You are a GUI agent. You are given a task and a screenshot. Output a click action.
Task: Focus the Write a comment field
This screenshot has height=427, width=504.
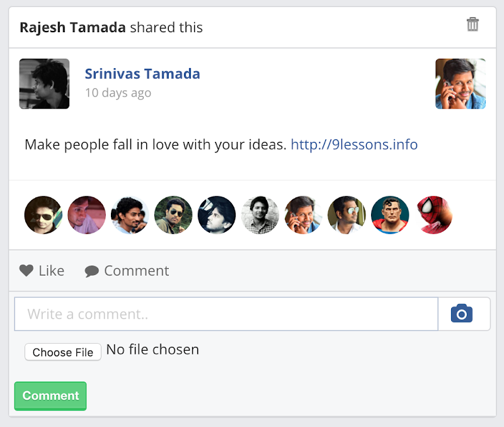pos(226,314)
